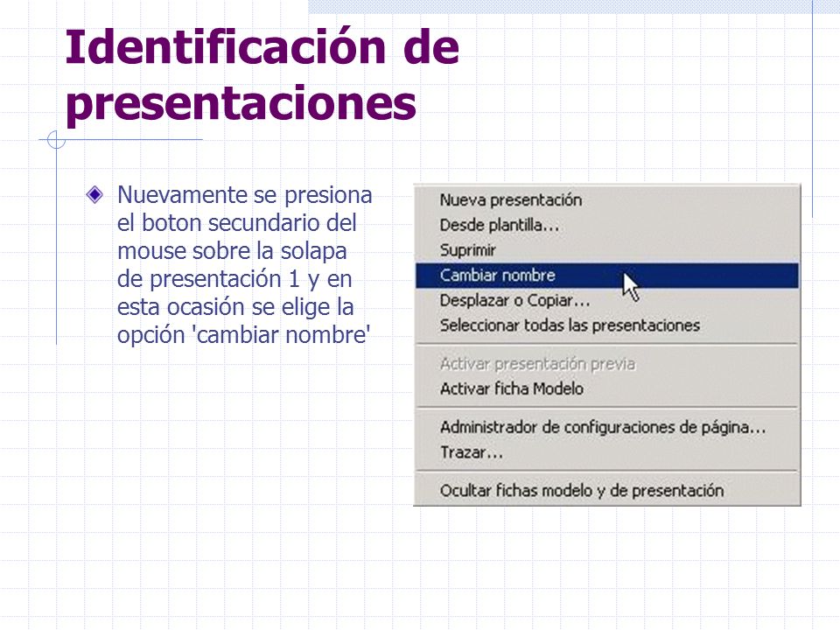The image size is (840, 630).
Task: Click 'Suprimir' in the context menu
Action: (x=607, y=250)
